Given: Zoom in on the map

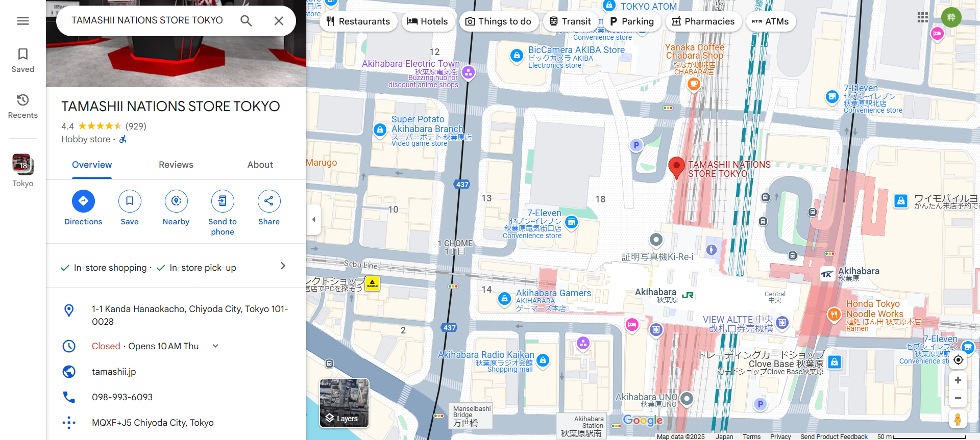Looking at the screenshot, I should click(958, 380).
